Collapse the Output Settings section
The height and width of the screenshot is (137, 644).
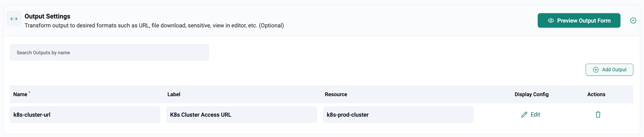(633, 21)
